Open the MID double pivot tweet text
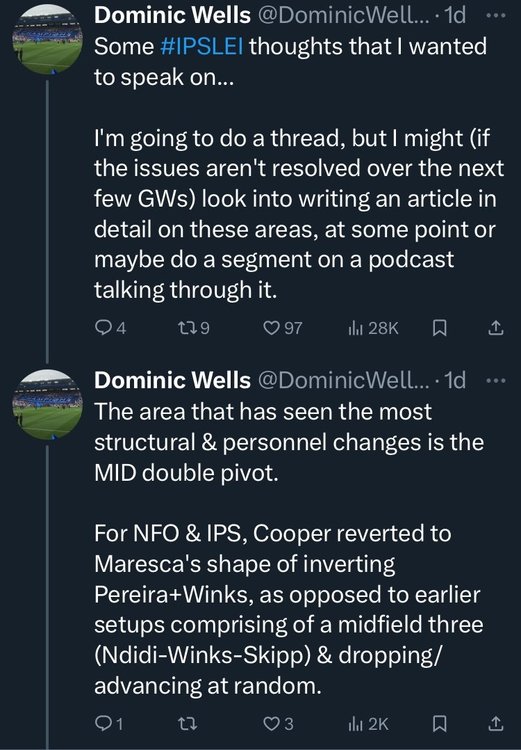The image size is (521, 750). pyautogui.click(x=289, y=549)
